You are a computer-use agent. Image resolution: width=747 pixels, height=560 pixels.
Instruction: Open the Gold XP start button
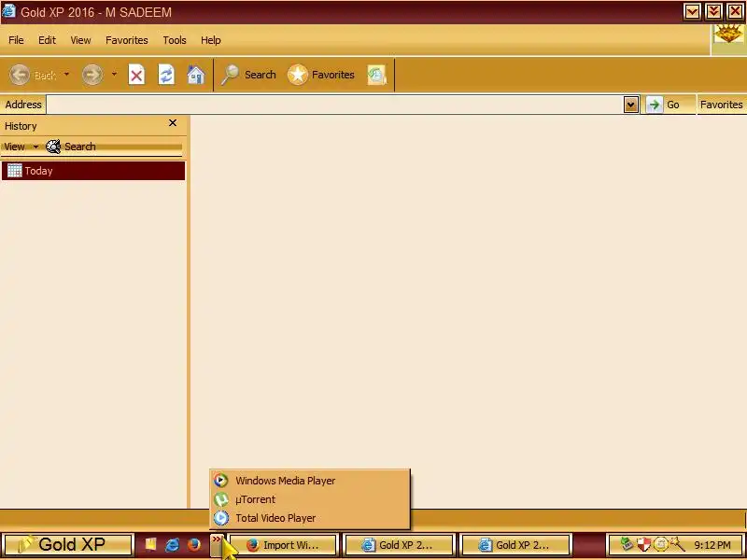(67, 544)
